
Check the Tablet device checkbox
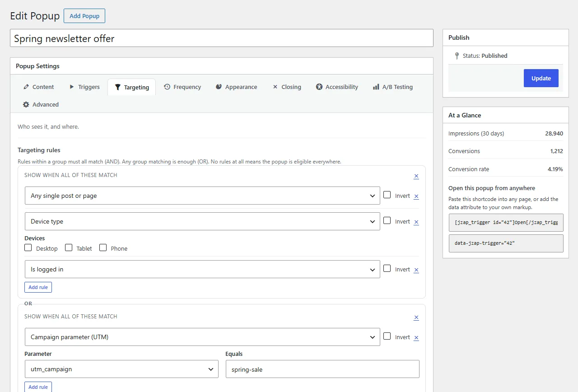click(x=69, y=247)
